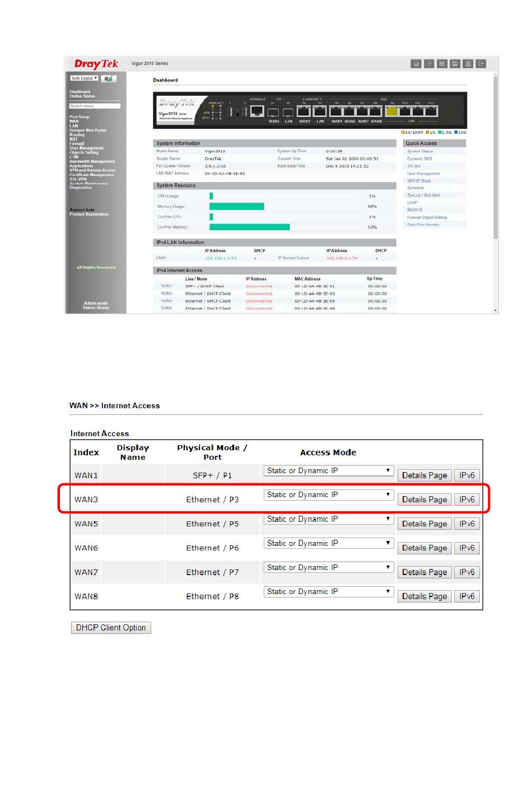Open WAN8 Access Mode dropdown
The height and width of the screenshot is (789, 532).
329,592
